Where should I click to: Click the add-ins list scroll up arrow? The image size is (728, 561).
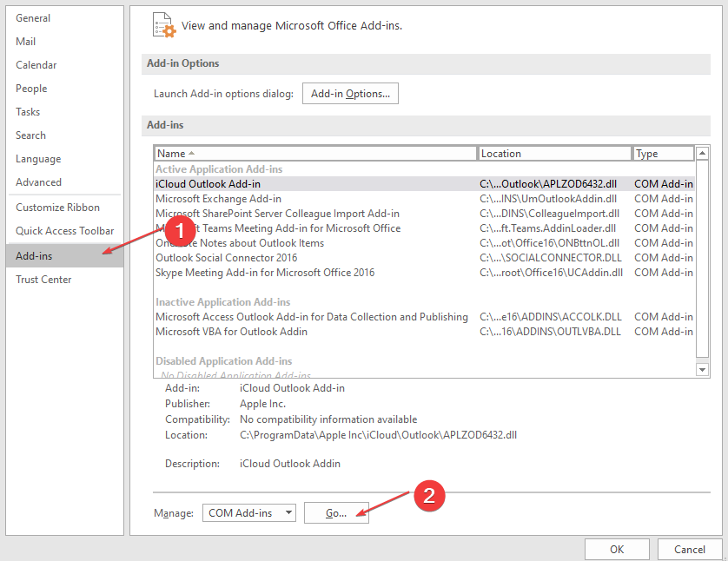click(703, 153)
